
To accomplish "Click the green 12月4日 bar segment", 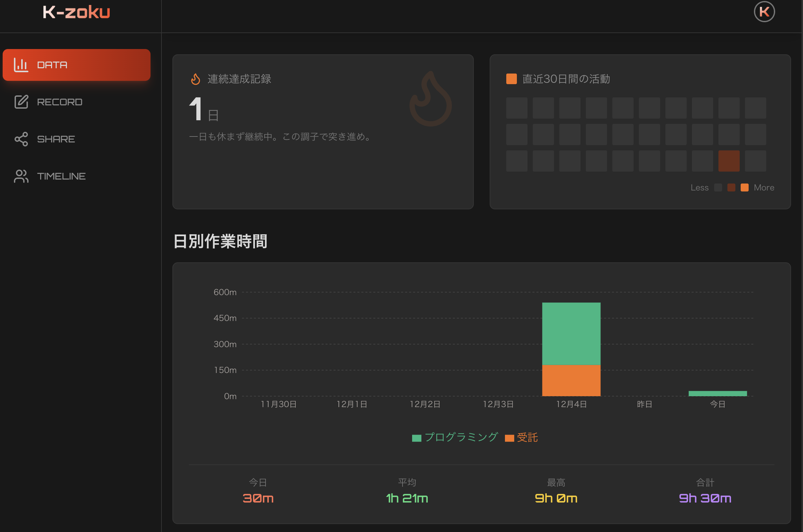I will pyautogui.click(x=571, y=334).
